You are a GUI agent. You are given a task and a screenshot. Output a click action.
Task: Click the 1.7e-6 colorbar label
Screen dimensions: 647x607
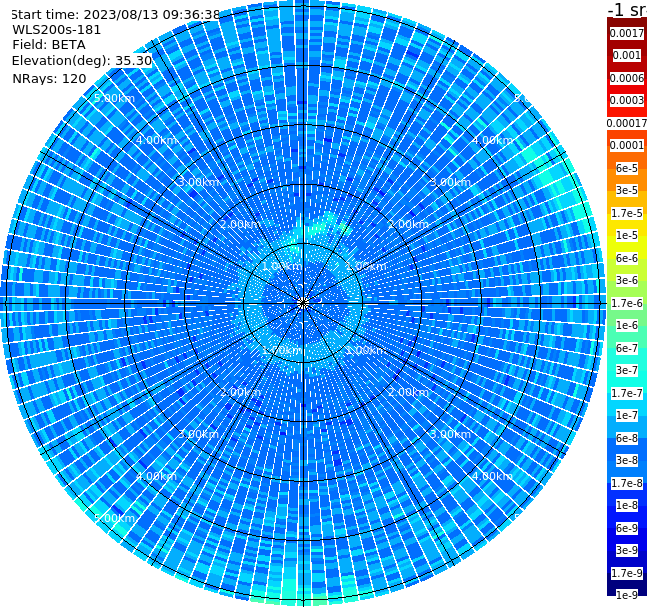pyautogui.click(x=627, y=303)
